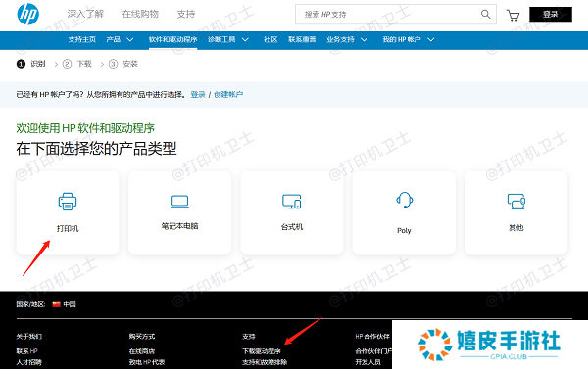Open footer link 下载驱动程序
Viewport: 588px width, 369px height.
tap(262, 351)
